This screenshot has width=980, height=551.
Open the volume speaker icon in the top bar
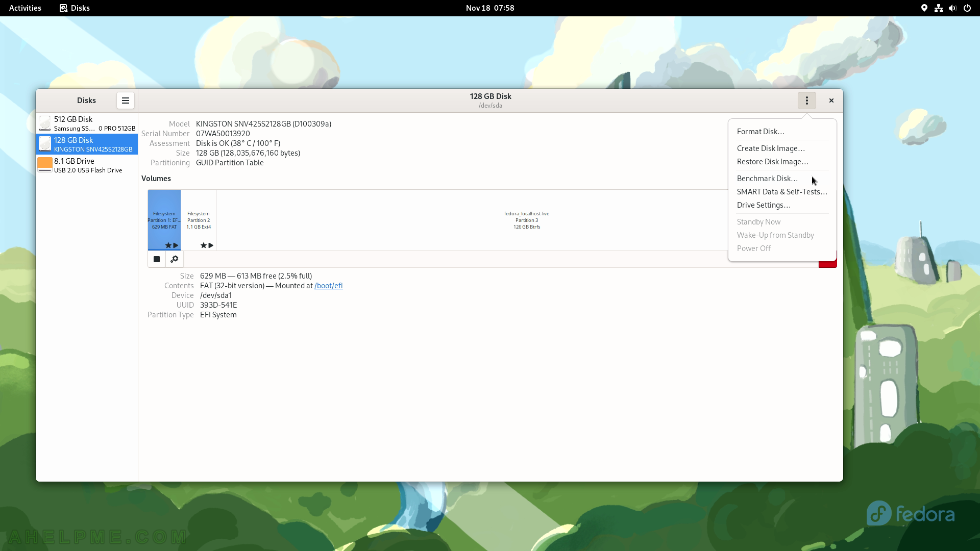[952, 8]
